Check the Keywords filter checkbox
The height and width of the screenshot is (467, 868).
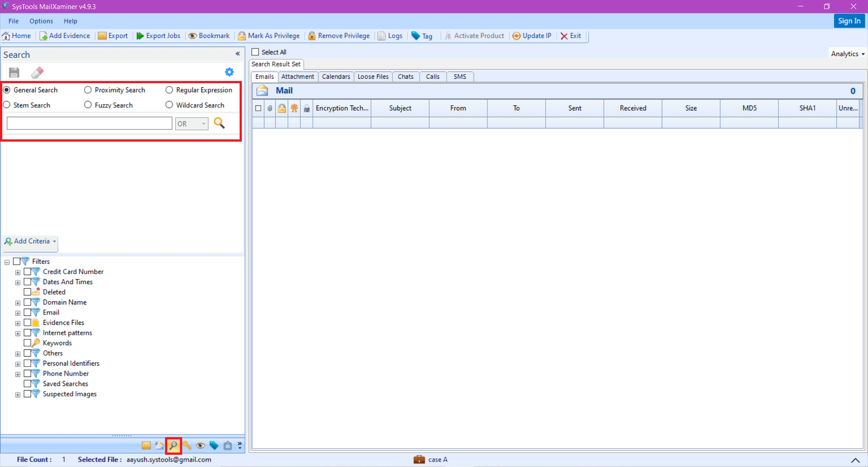pyautogui.click(x=28, y=343)
